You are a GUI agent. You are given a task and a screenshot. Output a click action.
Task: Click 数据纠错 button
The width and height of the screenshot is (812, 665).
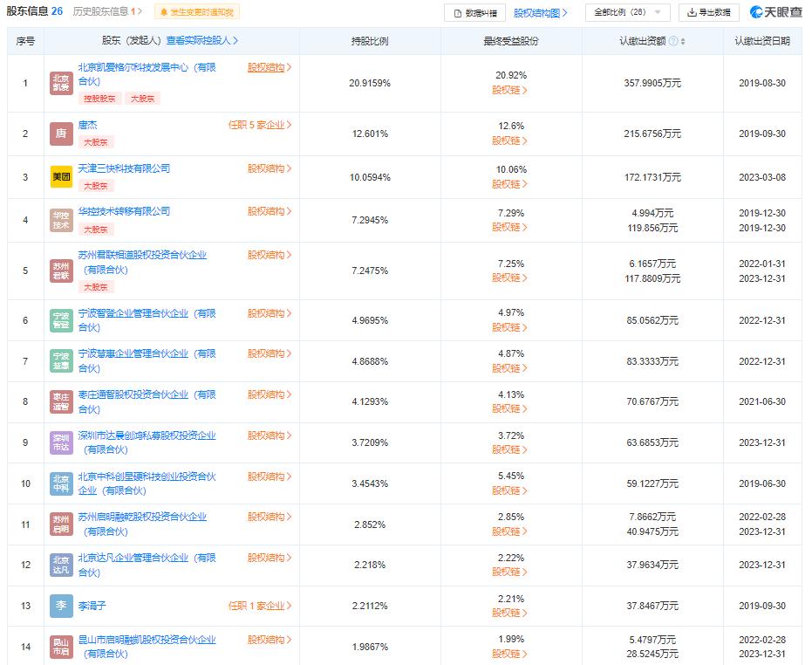[x=475, y=13]
